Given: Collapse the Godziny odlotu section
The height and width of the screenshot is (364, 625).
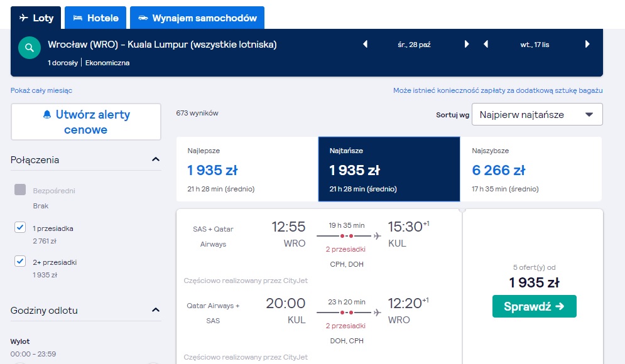Looking at the screenshot, I should click(x=156, y=310).
